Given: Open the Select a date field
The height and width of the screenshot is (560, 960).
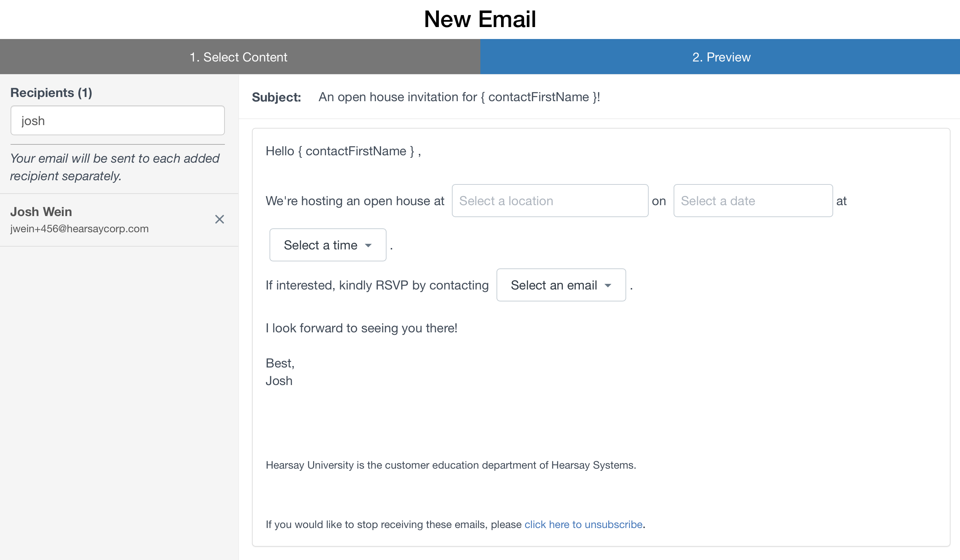Looking at the screenshot, I should (x=753, y=201).
